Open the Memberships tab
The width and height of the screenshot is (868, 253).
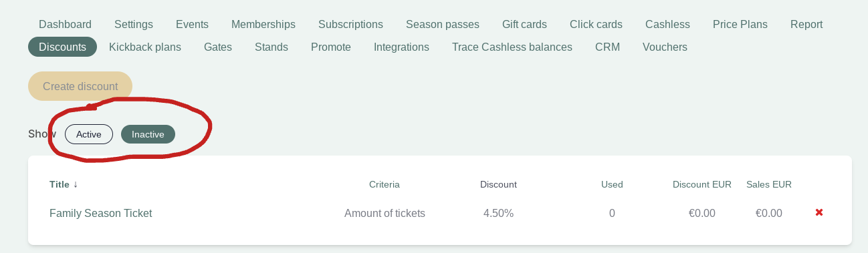tap(263, 25)
